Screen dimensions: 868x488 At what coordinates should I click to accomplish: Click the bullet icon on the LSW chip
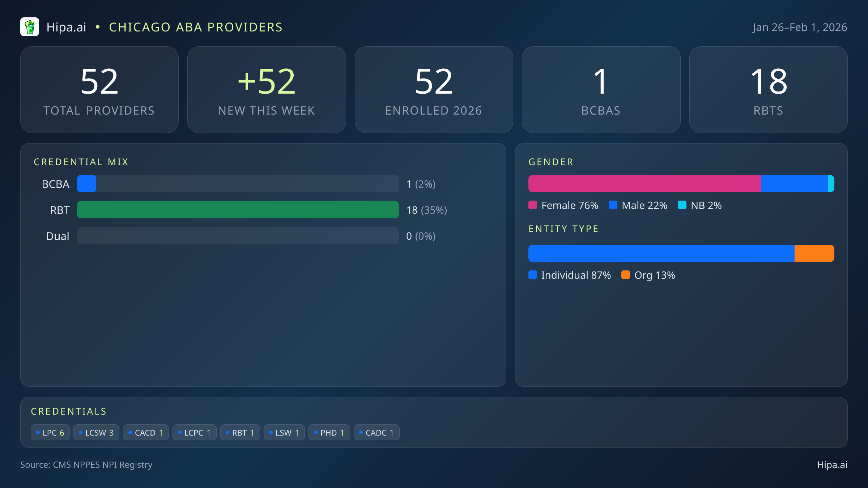pos(271,432)
